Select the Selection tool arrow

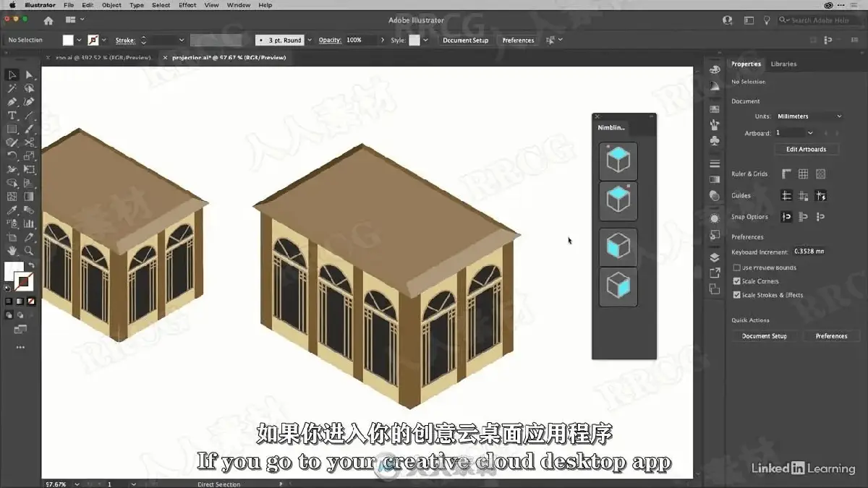click(12, 75)
